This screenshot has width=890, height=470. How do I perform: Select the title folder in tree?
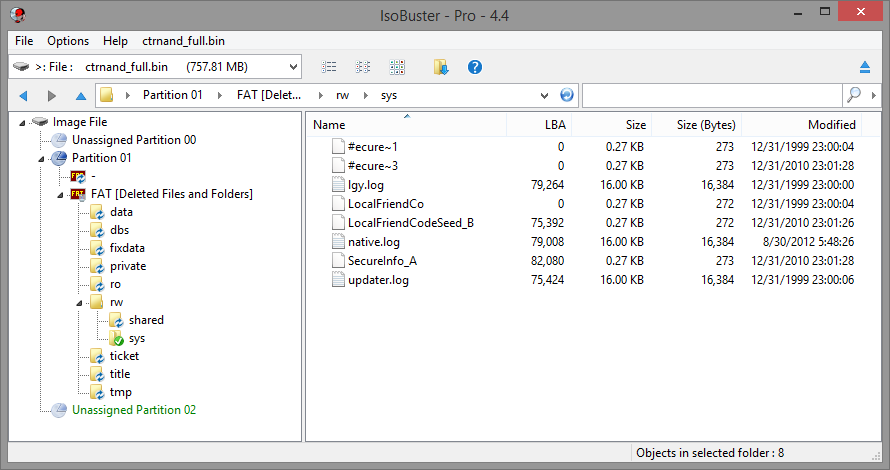120,374
